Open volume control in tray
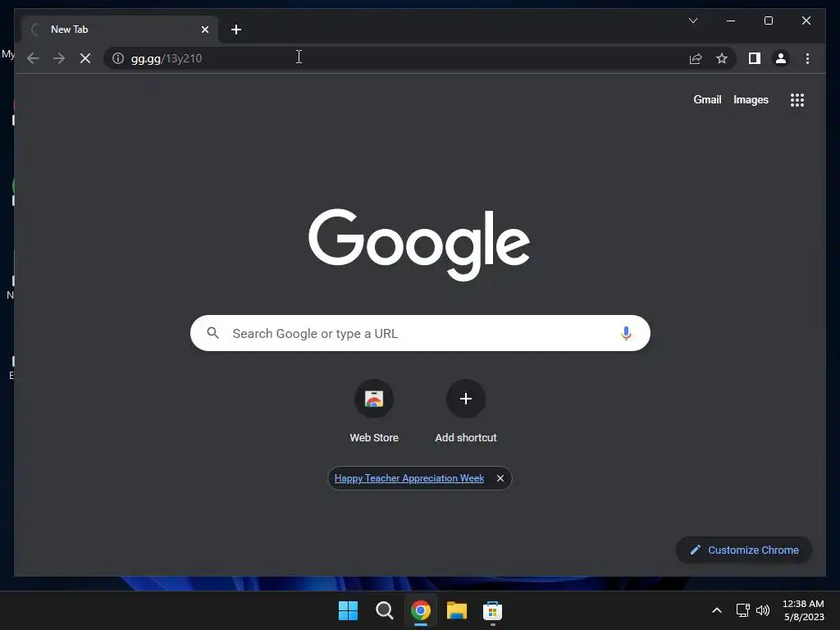The image size is (840, 630). (762, 610)
